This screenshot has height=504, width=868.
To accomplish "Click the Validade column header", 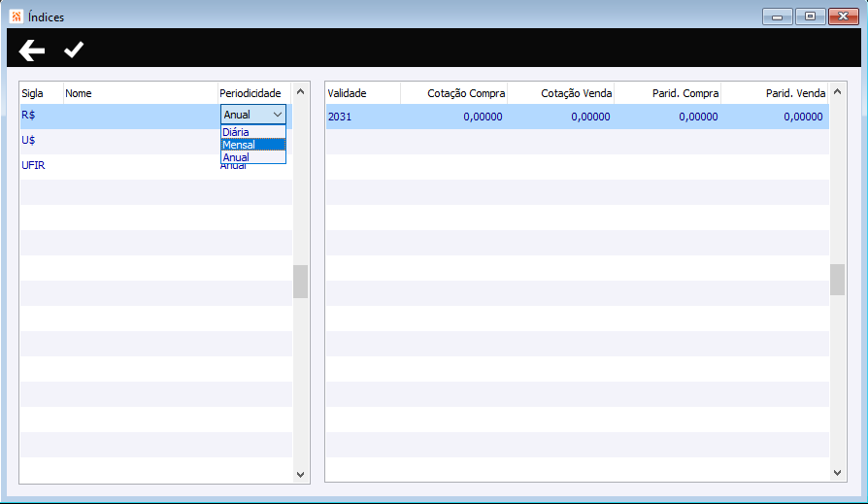I will pos(363,93).
